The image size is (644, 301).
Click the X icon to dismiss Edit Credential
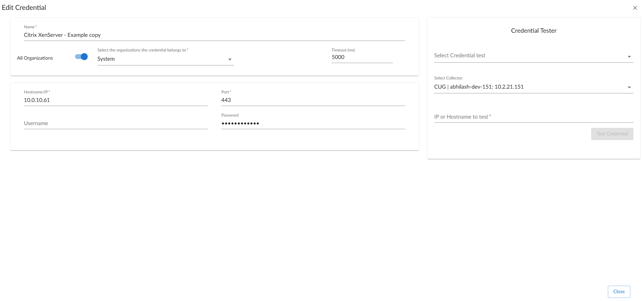coord(635,8)
